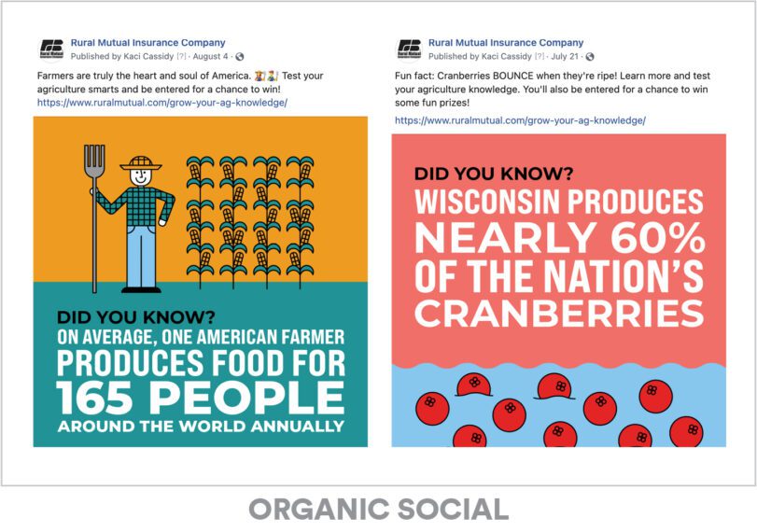
Task: Open Rural Mutual Insurance Company page from July post
Action: pyautogui.click(x=506, y=42)
